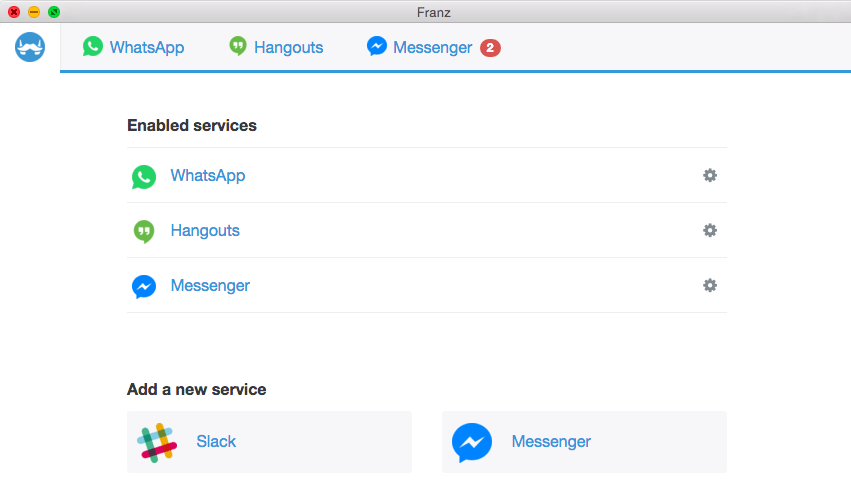Select the Hangouts link under Enabled services
Screen dimensions: 851x491
click(x=205, y=231)
